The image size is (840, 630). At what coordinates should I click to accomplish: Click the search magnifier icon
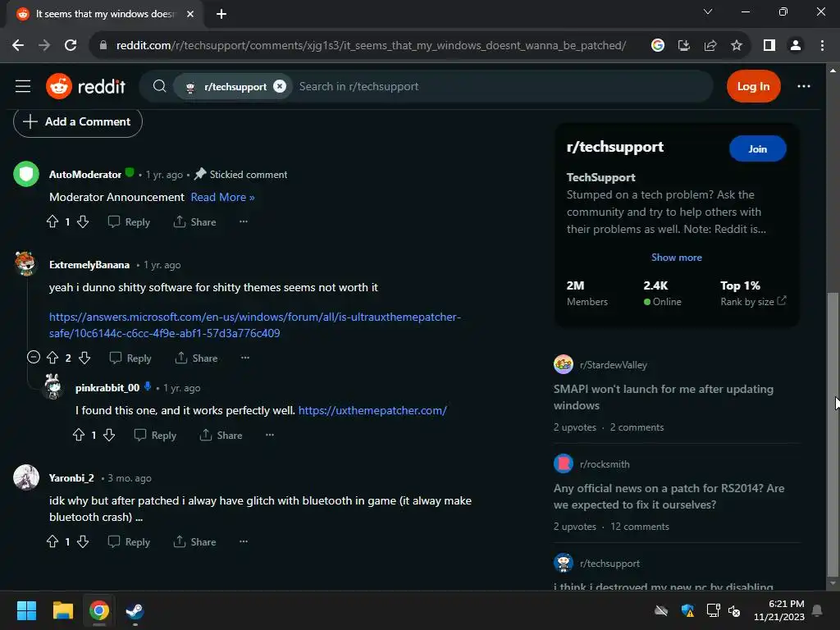coord(159,86)
